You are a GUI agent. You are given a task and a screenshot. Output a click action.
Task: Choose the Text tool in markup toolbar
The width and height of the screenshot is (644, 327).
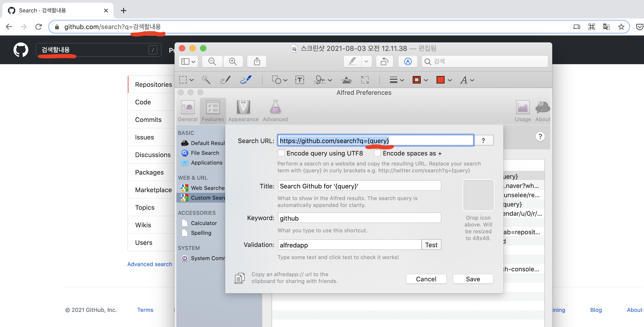(299, 80)
